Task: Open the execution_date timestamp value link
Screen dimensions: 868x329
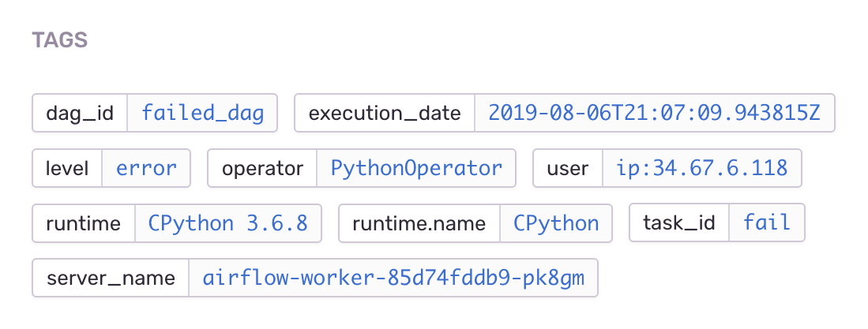Action: [654, 113]
